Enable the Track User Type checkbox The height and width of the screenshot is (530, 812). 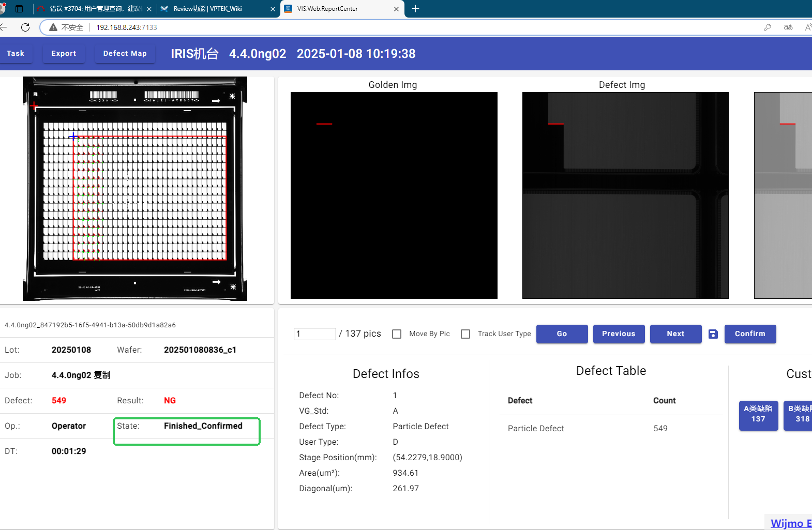click(465, 334)
